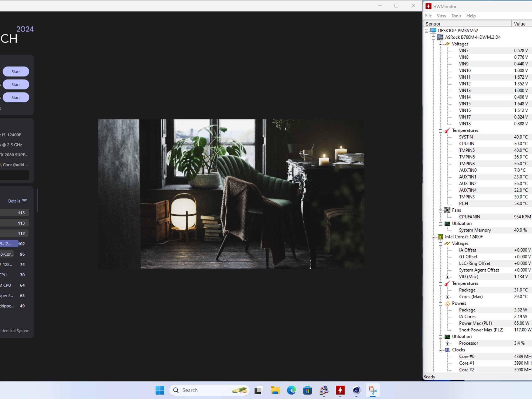Collapse the Fans section in HWMonitor
This screenshot has width=532, height=399.
[x=441, y=211]
